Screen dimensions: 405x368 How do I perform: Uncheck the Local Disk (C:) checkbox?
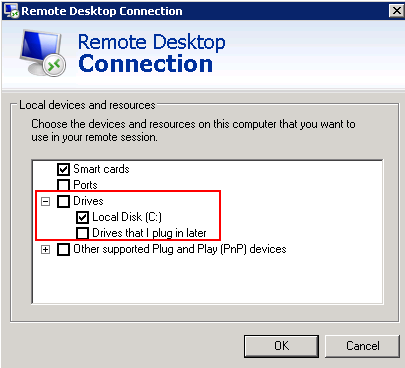[82, 217]
